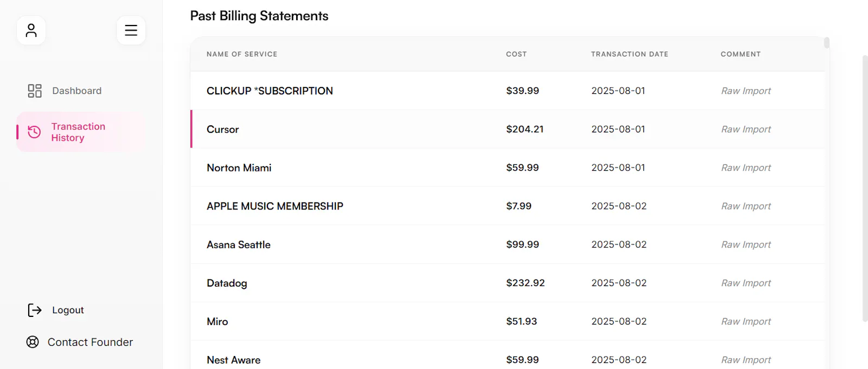The image size is (868, 369).
Task: Click the Past Billing Statements heading
Action: 259,16
